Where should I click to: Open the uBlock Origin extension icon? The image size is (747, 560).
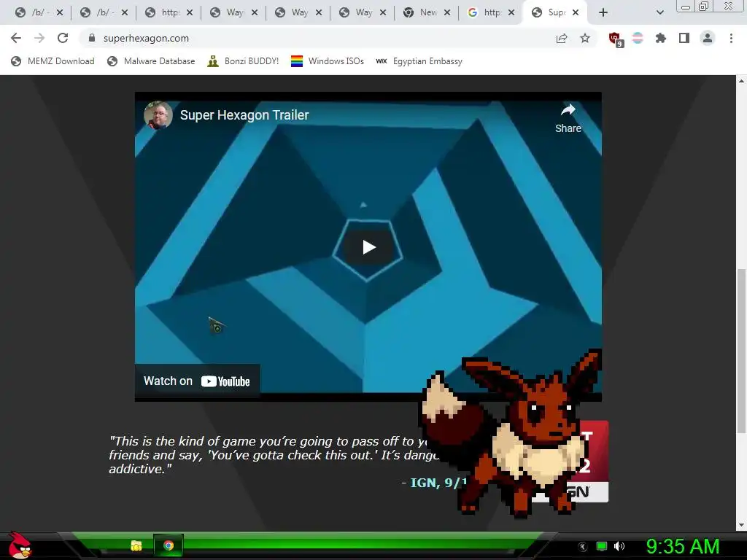tap(616, 39)
